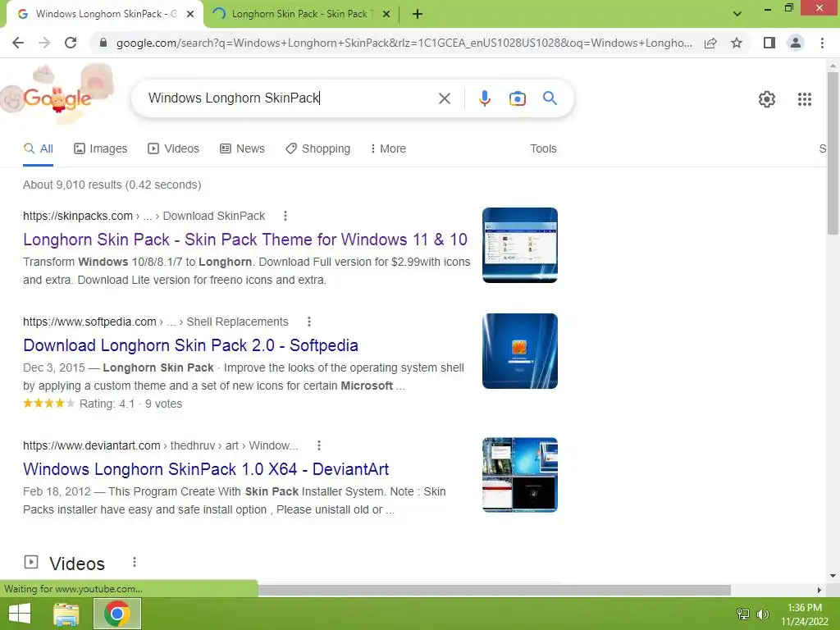Go back with the browser back arrow

pos(18,43)
